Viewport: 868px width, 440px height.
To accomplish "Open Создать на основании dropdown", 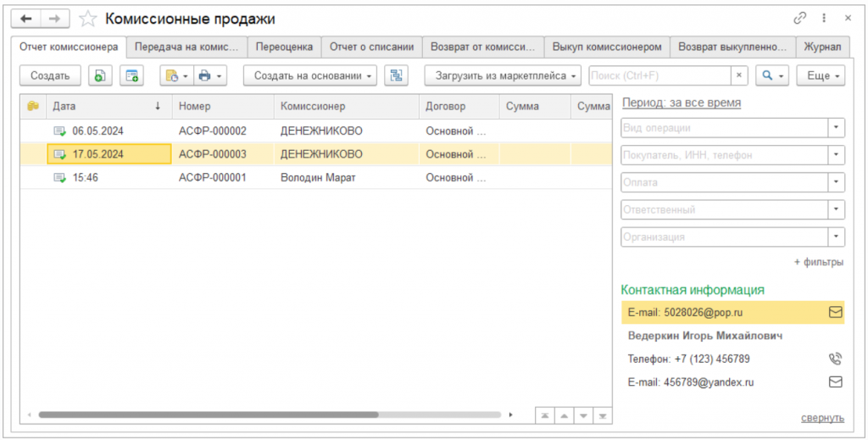I will coord(310,75).
